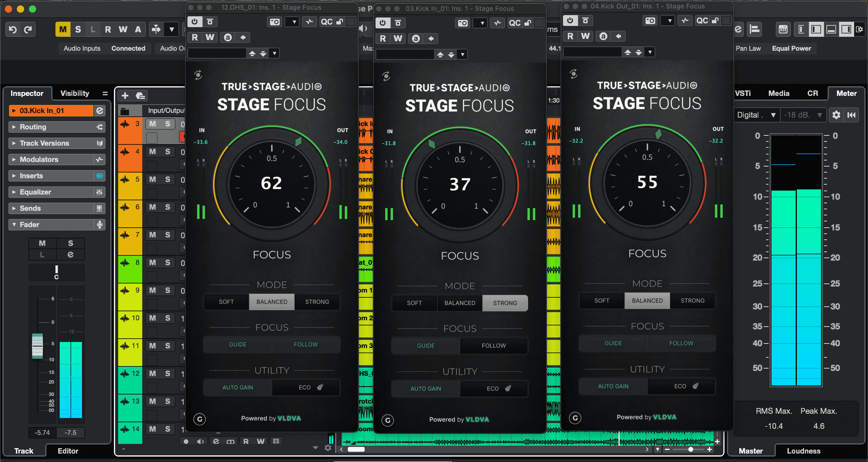Image resolution: width=868 pixels, height=462 pixels.
Task: Select the Master tab in meter panel
Action: (x=751, y=451)
